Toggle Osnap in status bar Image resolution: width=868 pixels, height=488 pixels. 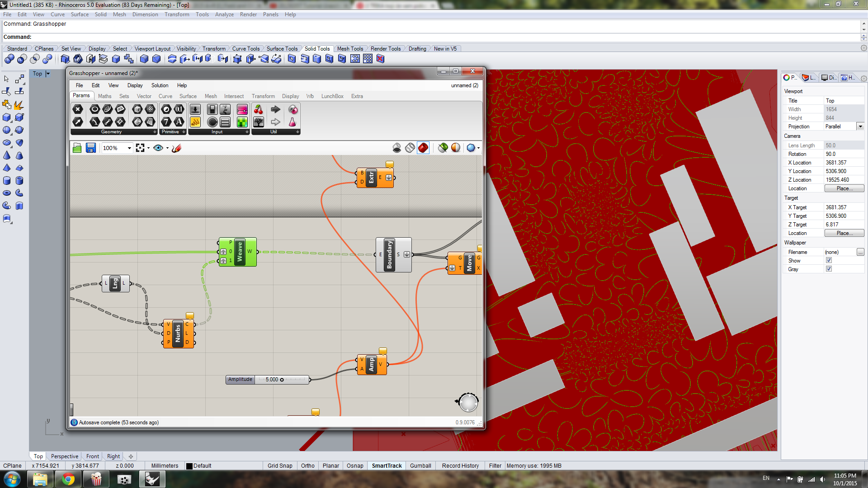pos(355,466)
